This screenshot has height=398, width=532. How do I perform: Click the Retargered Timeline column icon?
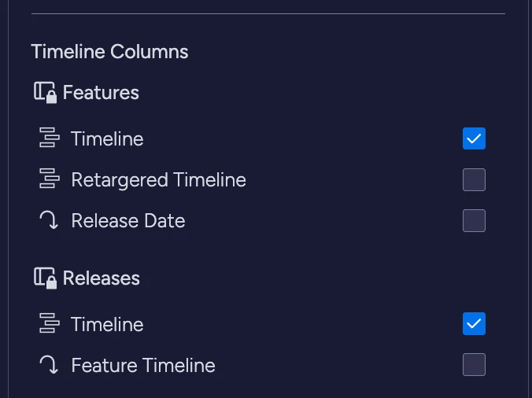(50, 180)
